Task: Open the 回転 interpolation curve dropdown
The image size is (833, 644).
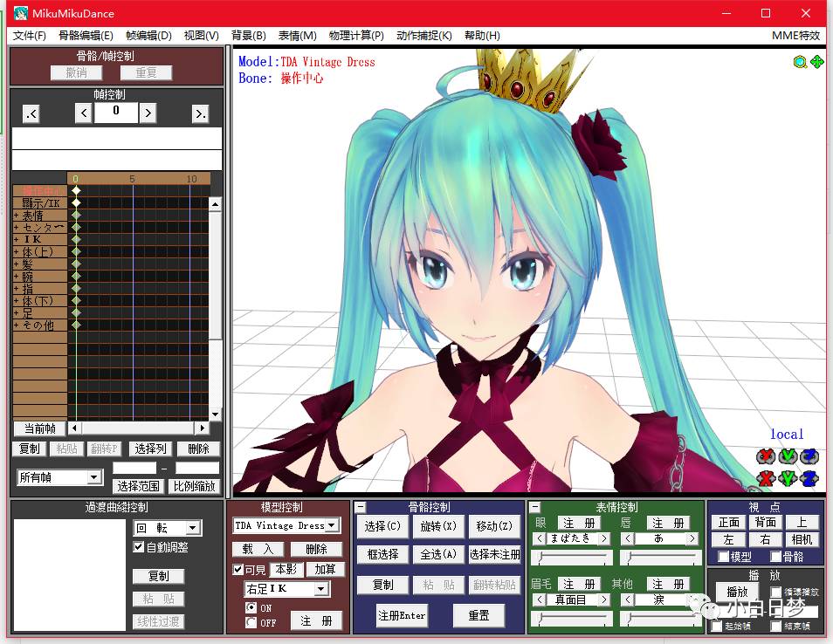Action: point(192,528)
